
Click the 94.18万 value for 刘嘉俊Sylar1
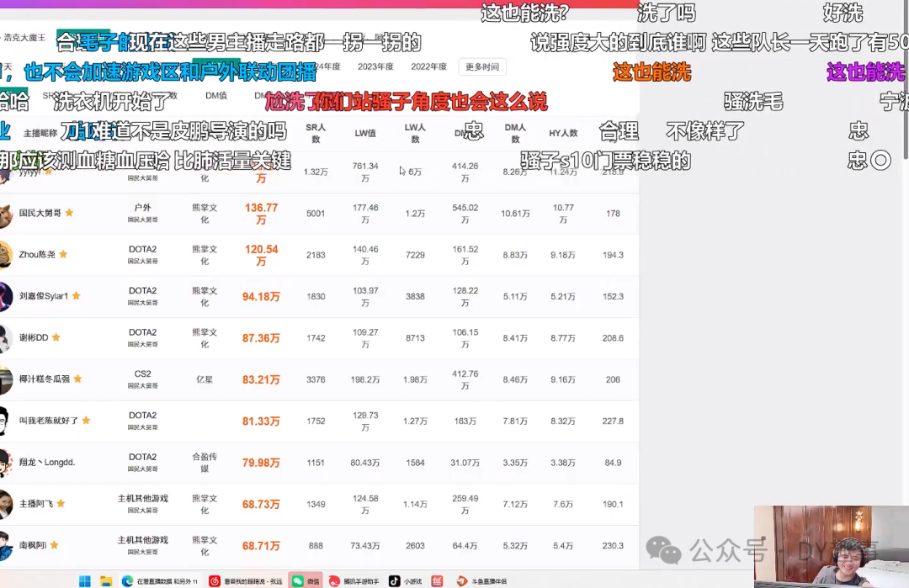pos(262,297)
